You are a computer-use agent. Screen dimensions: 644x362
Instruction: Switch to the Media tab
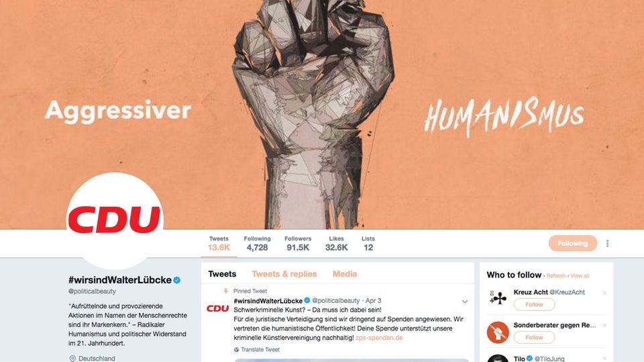(345, 274)
